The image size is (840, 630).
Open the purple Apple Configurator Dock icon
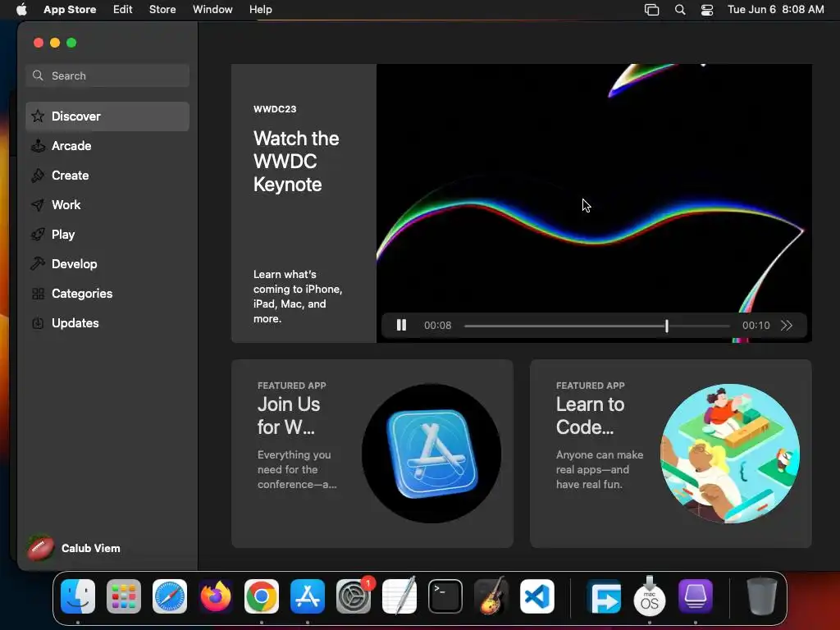(x=696, y=596)
